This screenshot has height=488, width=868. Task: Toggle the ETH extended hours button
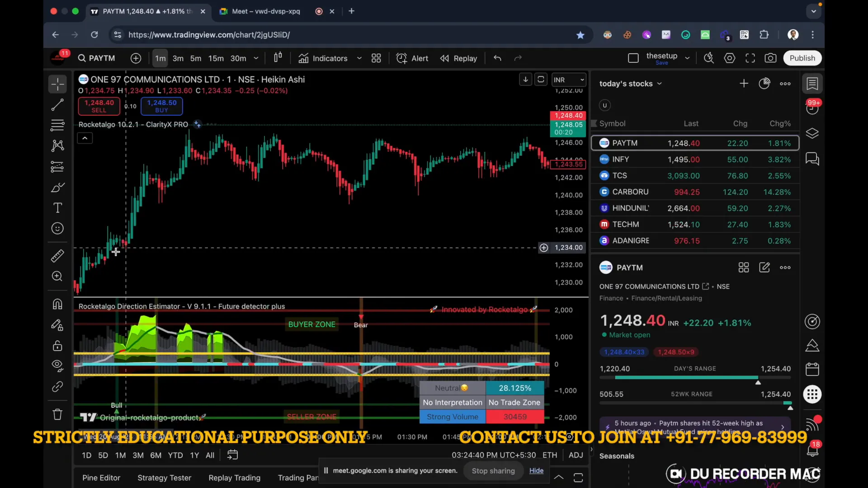[550, 455]
